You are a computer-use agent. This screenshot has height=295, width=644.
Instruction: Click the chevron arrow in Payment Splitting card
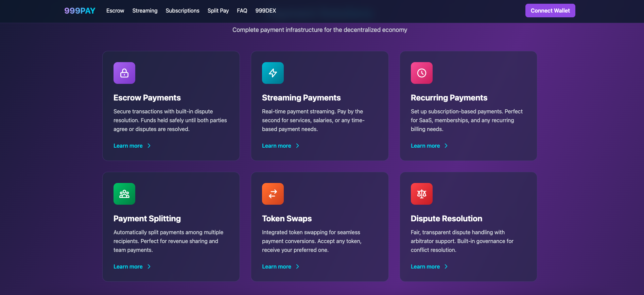[149, 266]
